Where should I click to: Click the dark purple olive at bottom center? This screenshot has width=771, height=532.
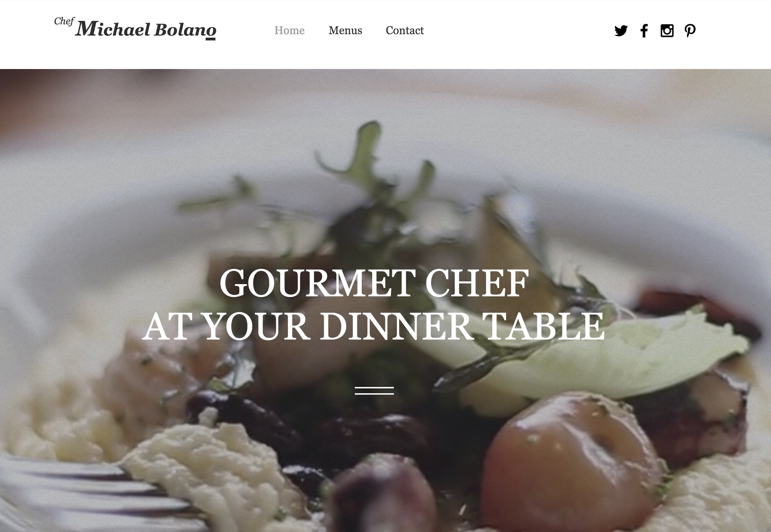[380, 495]
